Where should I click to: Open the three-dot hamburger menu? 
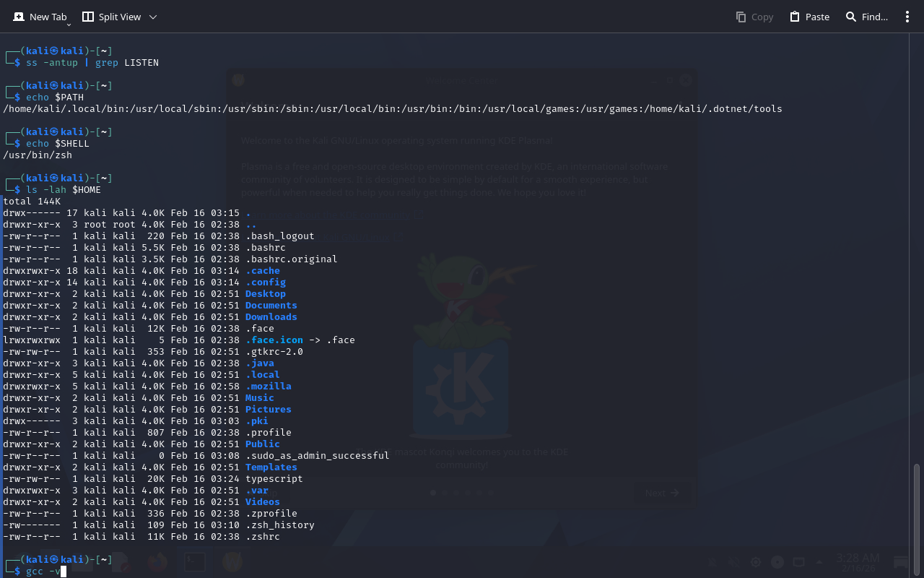[x=907, y=17]
